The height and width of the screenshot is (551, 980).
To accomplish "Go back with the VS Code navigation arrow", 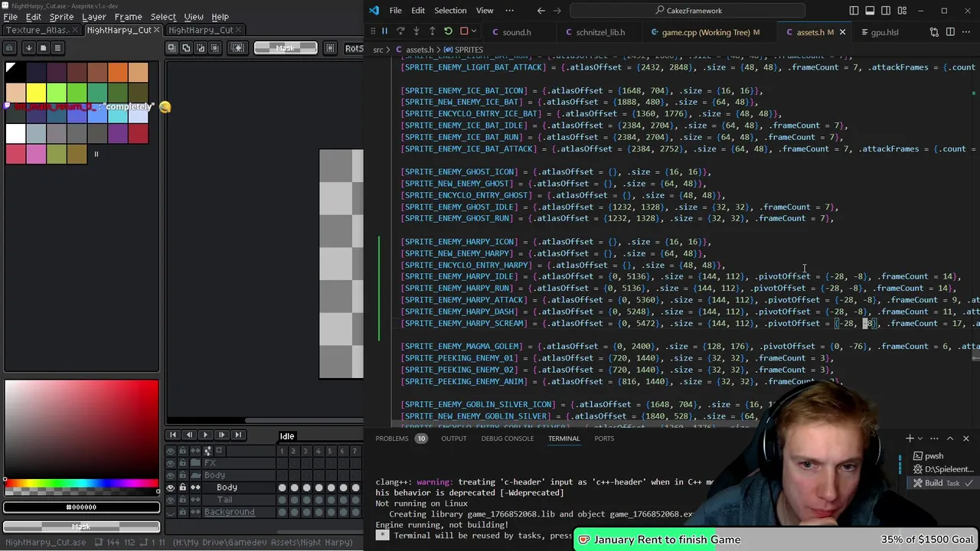I will point(541,11).
